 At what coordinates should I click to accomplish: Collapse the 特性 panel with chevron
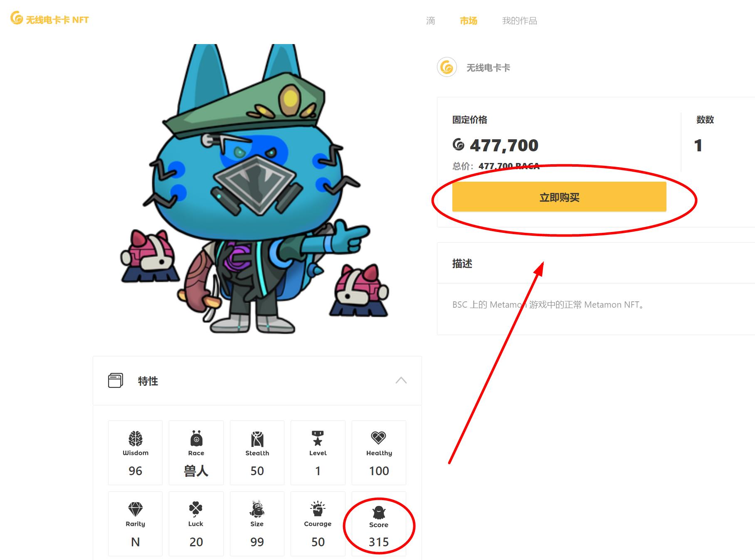pos(401,380)
